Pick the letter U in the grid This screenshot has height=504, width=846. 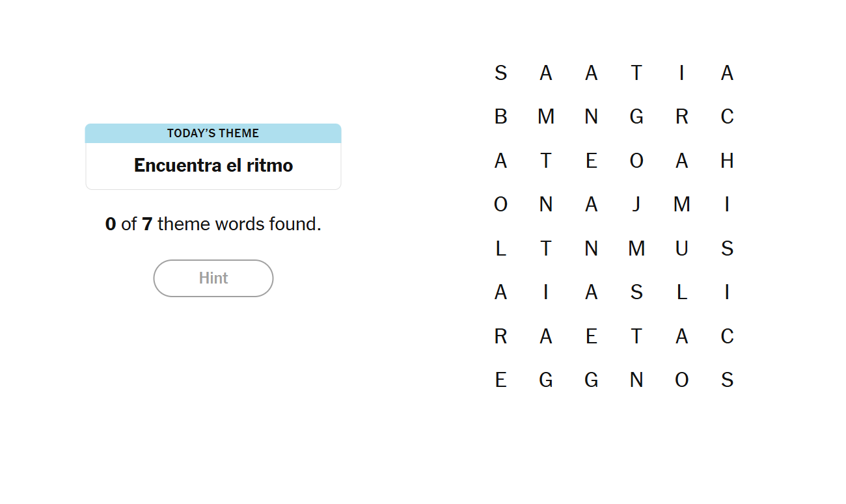681,248
